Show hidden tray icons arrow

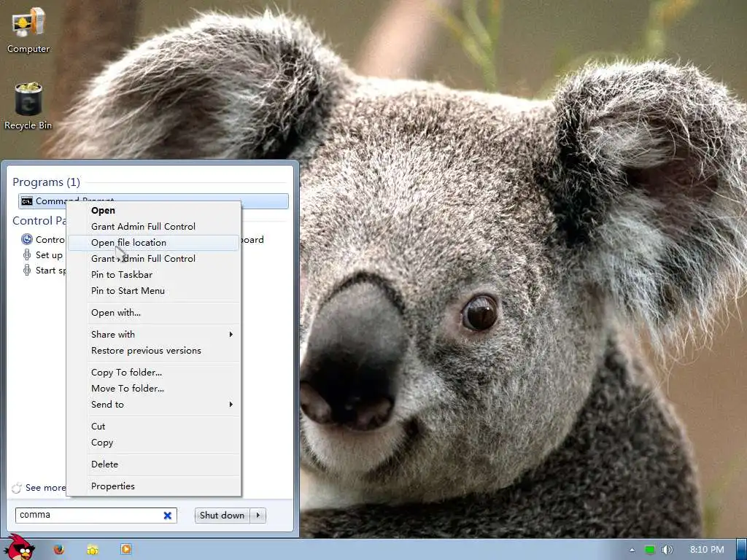coord(632,550)
